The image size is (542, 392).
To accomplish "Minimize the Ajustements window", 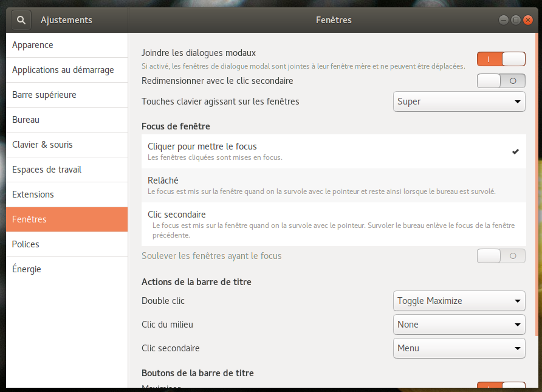I will click(x=503, y=20).
